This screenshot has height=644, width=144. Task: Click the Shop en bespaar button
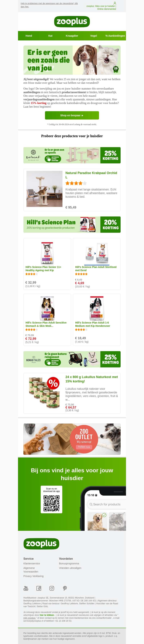pos(72,115)
